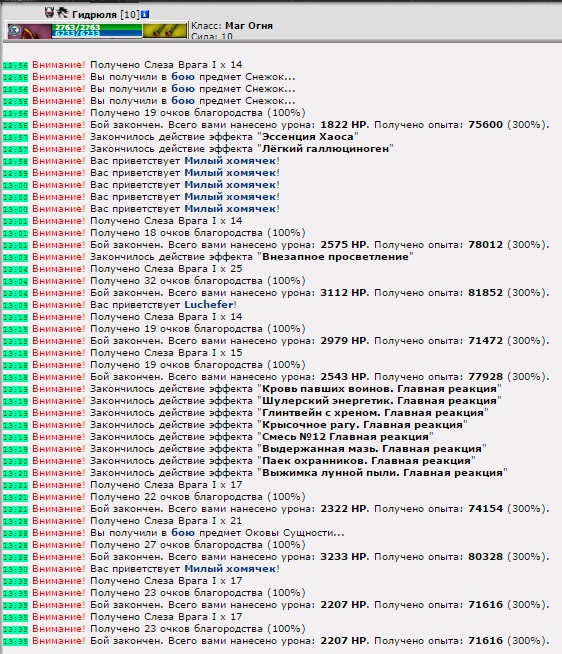Click experience value 75600

485,125
